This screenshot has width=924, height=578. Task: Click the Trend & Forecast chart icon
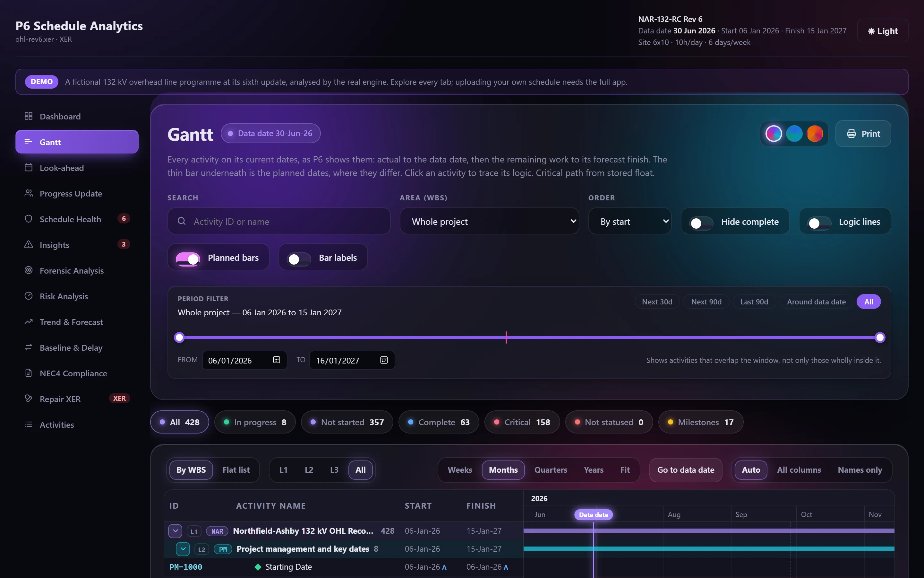point(29,321)
